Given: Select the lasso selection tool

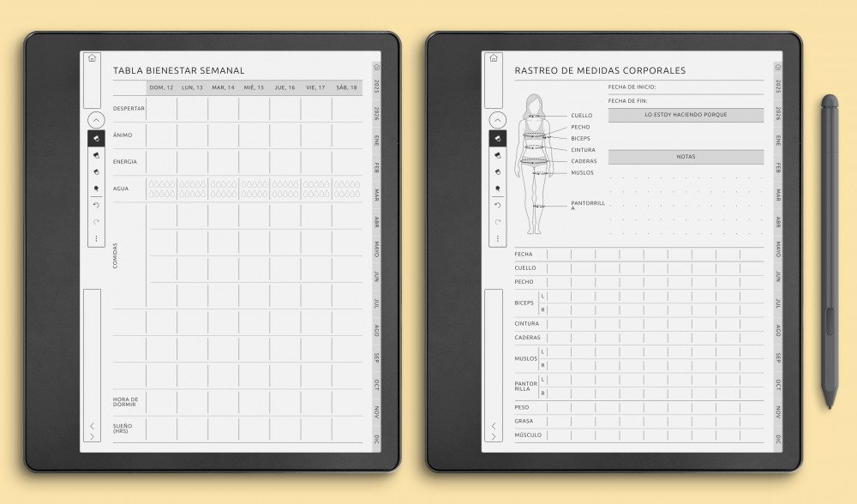Looking at the screenshot, I should [96, 186].
